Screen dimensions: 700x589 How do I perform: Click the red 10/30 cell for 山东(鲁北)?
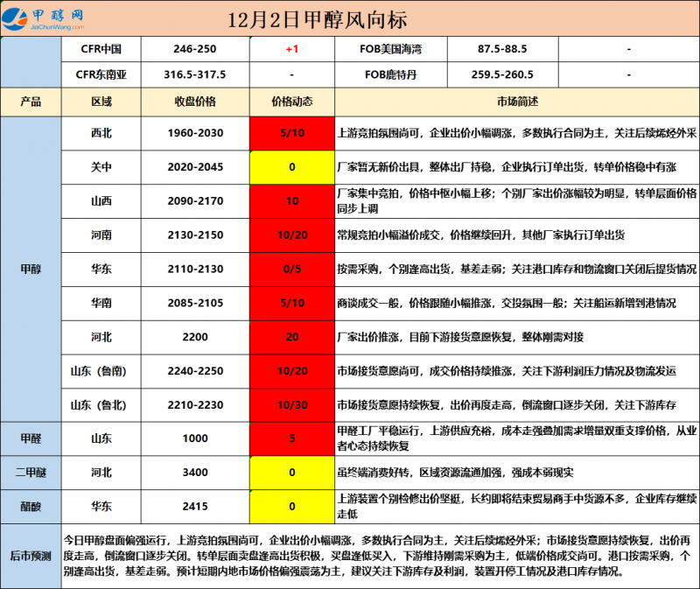(291, 405)
